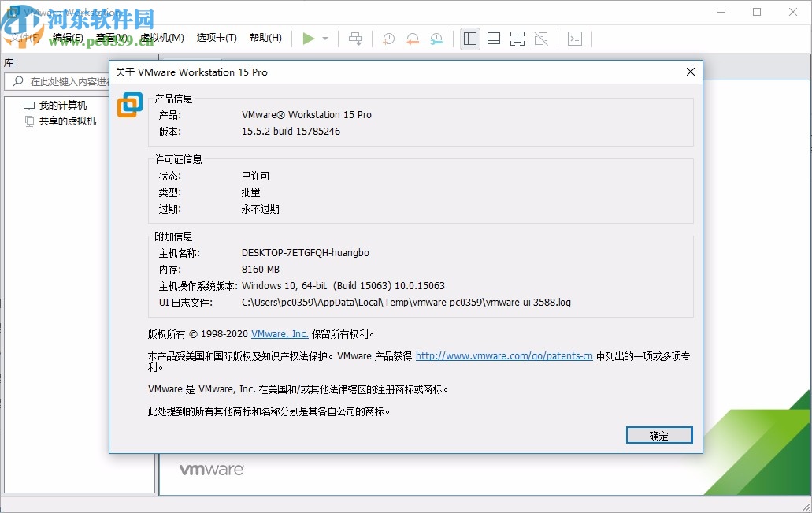This screenshot has height=513, width=812.
Task: Click the console view terminal icon
Action: pyautogui.click(x=574, y=38)
